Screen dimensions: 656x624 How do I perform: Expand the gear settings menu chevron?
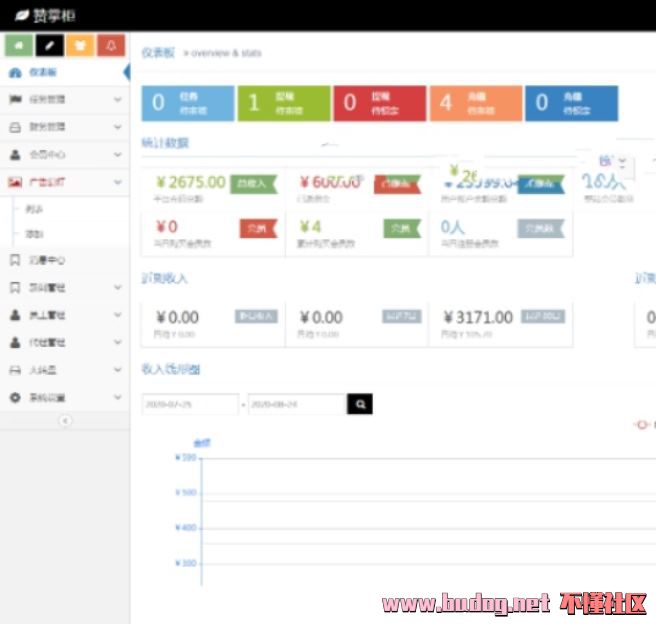(118, 397)
